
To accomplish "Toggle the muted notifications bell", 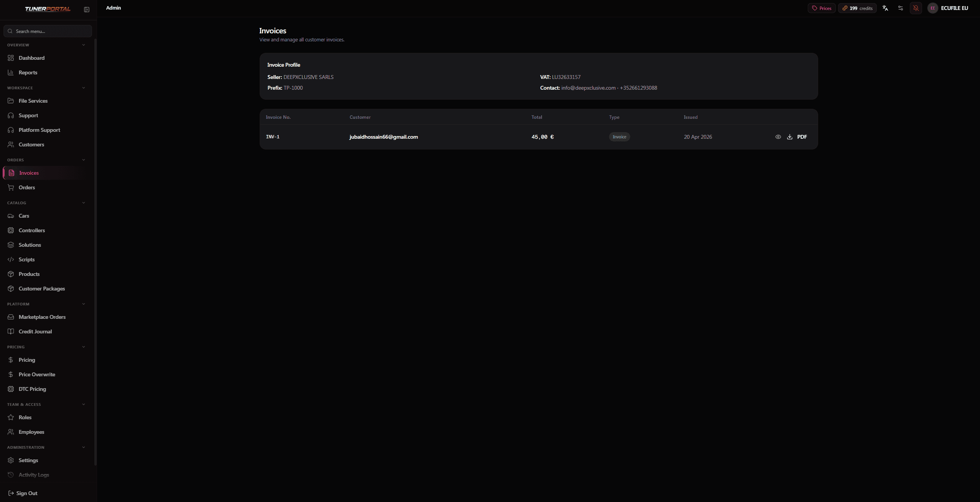I will click(916, 8).
